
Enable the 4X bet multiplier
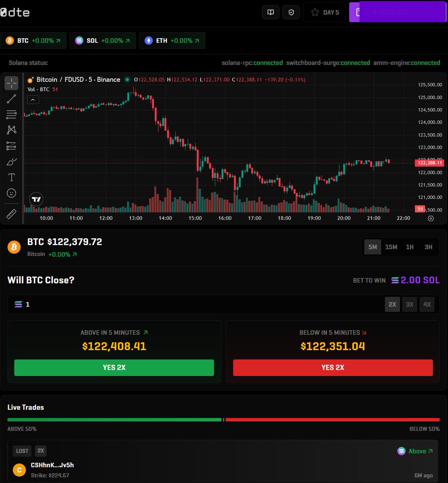[x=427, y=304]
